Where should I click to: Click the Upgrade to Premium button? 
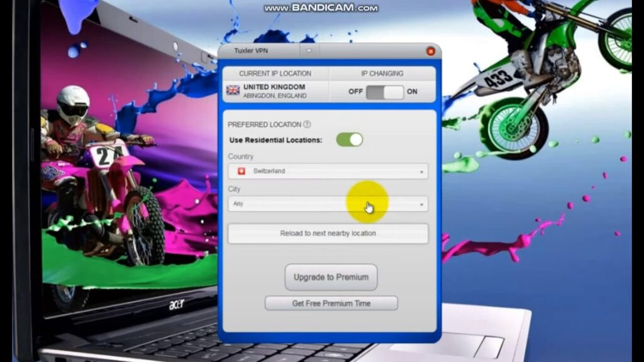[331, 277]
